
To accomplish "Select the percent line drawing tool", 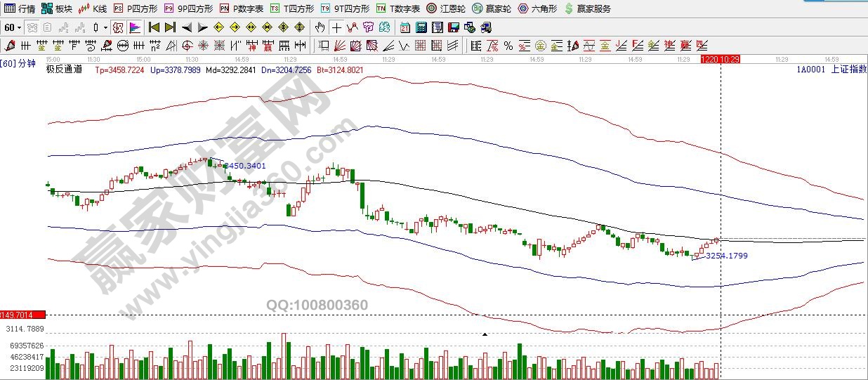I will click(508, 46).
